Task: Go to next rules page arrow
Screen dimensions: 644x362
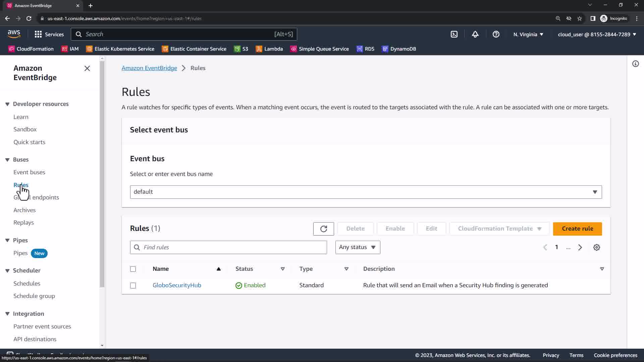Action: pos(580,247)
